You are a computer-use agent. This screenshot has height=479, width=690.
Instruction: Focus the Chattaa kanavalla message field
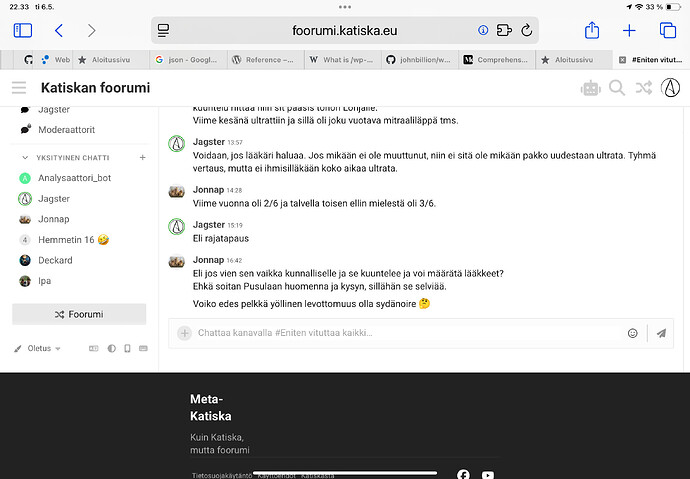click(x=407, y=333)
